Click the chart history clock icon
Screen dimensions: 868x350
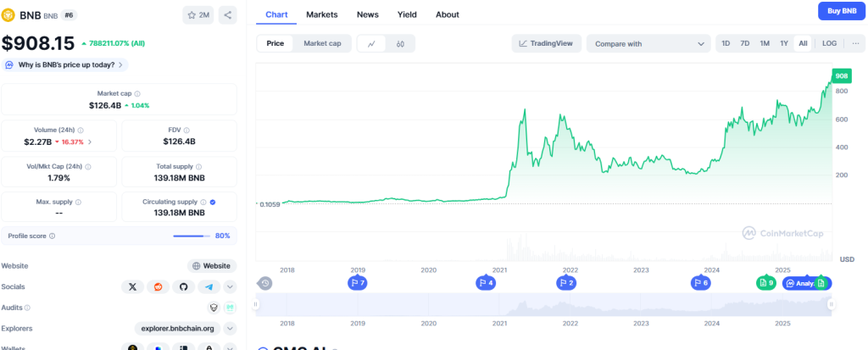click(x=265, y=283)
